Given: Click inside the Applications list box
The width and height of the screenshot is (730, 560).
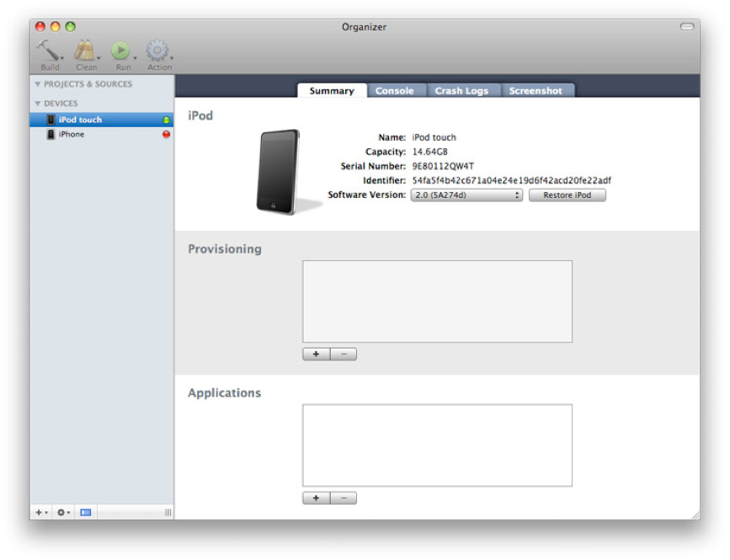Looking at the screenshot, I should point(437,445).
